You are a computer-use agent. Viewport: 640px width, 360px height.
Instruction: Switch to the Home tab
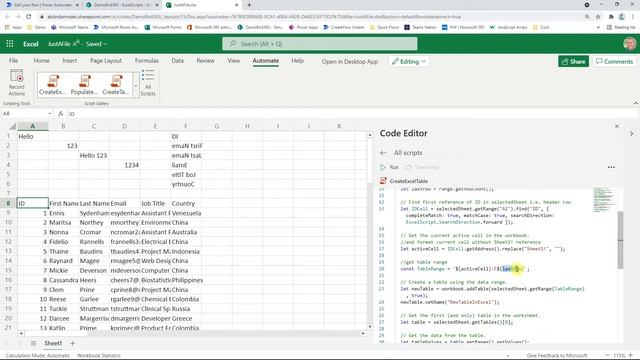[42, 60]
